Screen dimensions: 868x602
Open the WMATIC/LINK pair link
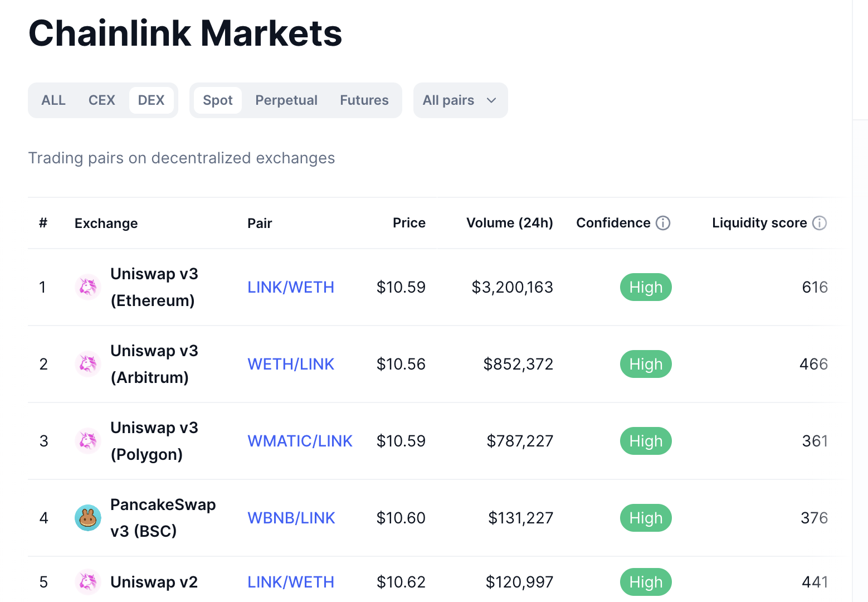coord(300,441)
